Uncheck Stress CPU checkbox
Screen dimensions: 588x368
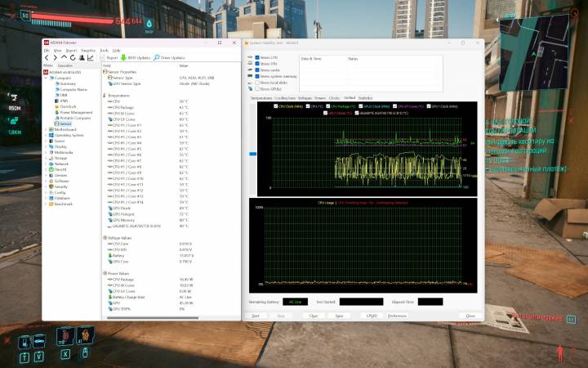257,57
